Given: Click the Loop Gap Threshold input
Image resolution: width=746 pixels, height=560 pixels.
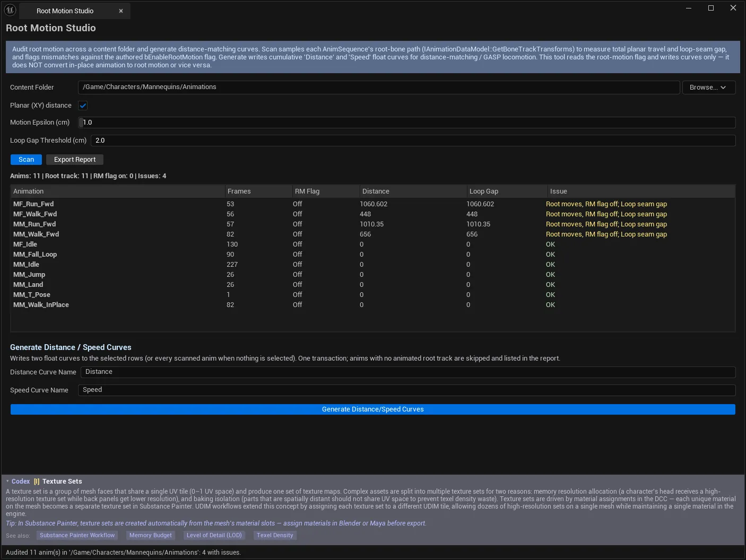Looking at the screenshot, I should 413,141.
